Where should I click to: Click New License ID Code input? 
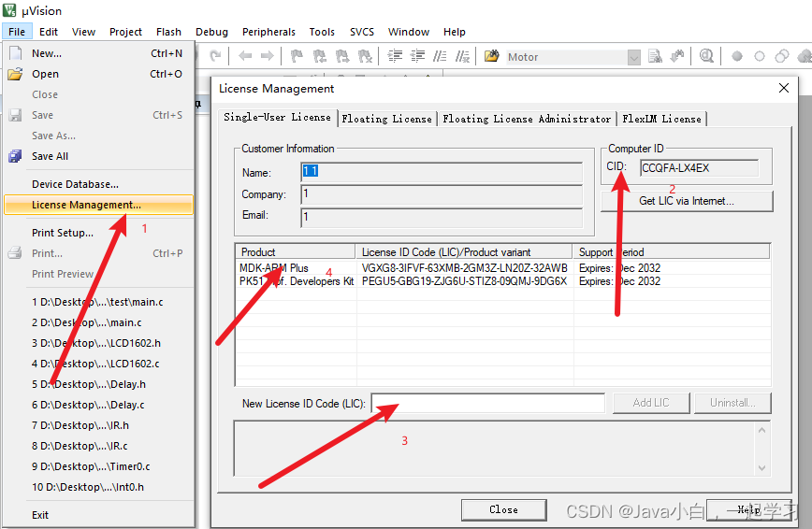tap(487, 403)
